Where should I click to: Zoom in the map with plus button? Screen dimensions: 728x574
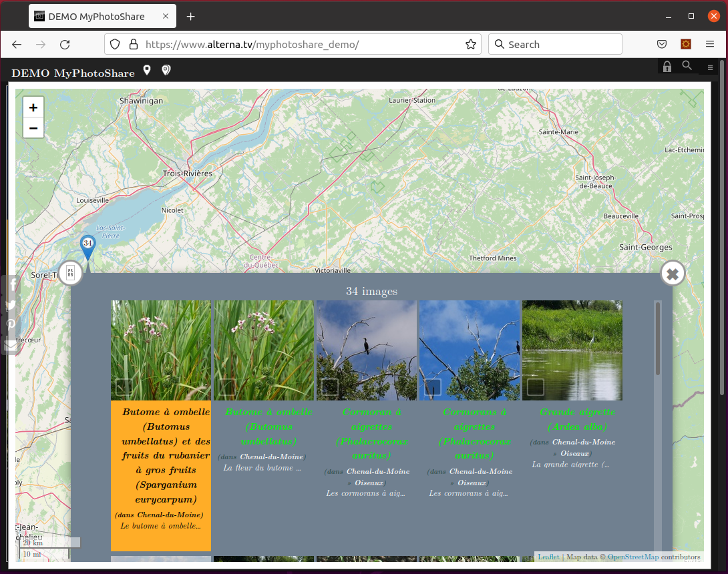[x=33, y=107]
